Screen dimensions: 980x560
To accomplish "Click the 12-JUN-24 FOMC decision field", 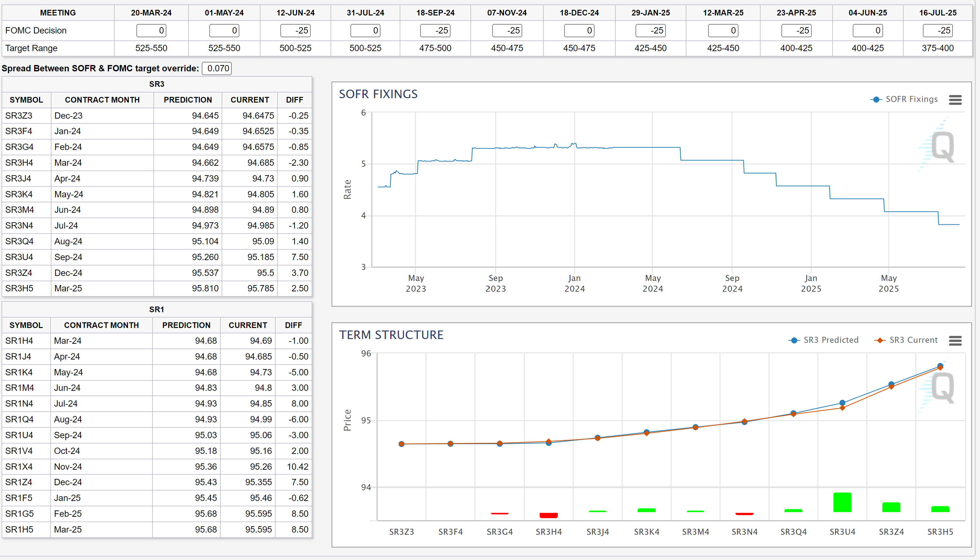I will (296, 30).
